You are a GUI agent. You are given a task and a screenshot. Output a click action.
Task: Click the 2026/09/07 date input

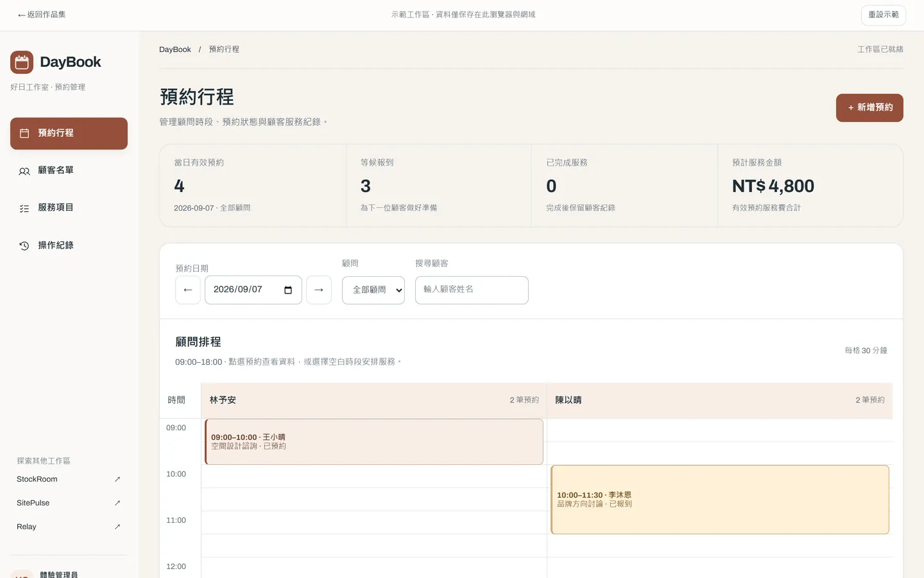(253, 290)
